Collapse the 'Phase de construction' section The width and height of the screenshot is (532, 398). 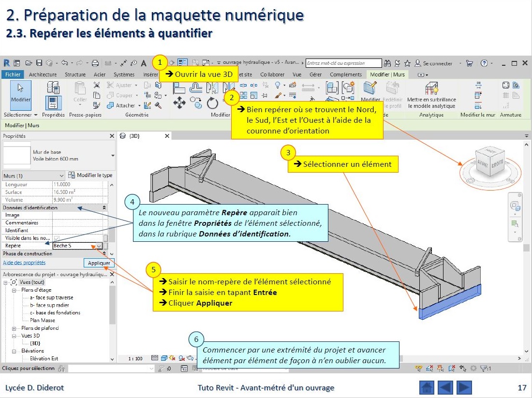click(x=104, y=253)
